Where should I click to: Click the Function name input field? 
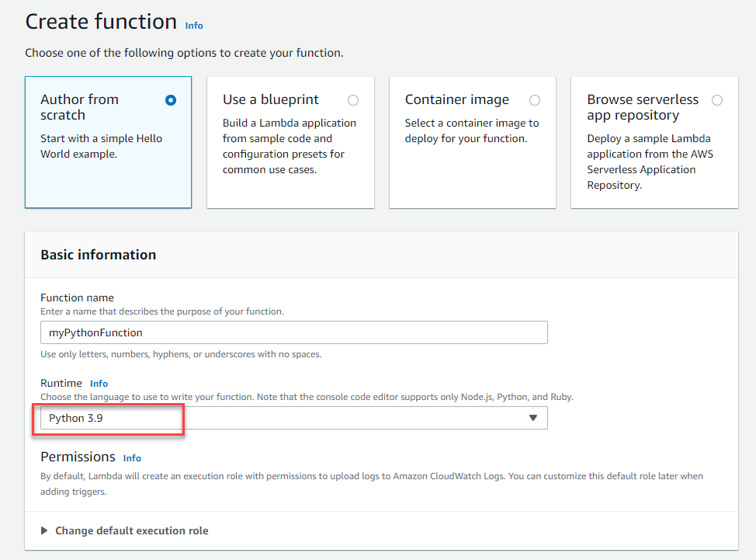tap(293, 332)
